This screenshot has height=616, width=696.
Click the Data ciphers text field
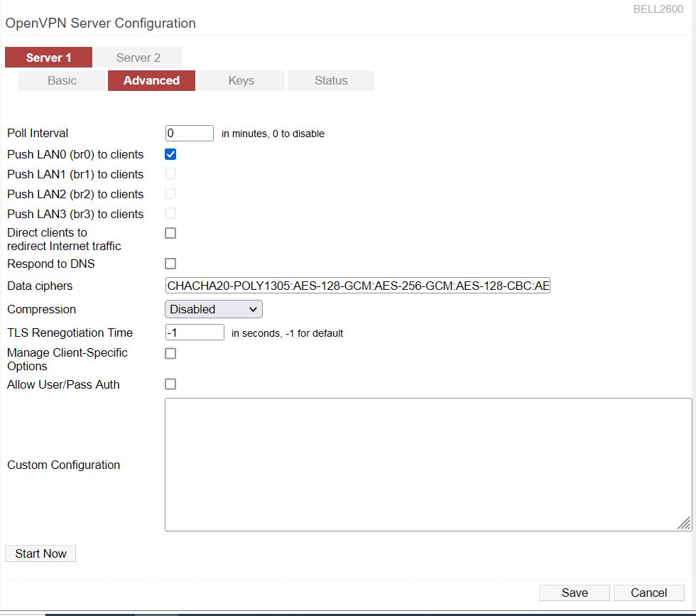pos(357,286)
